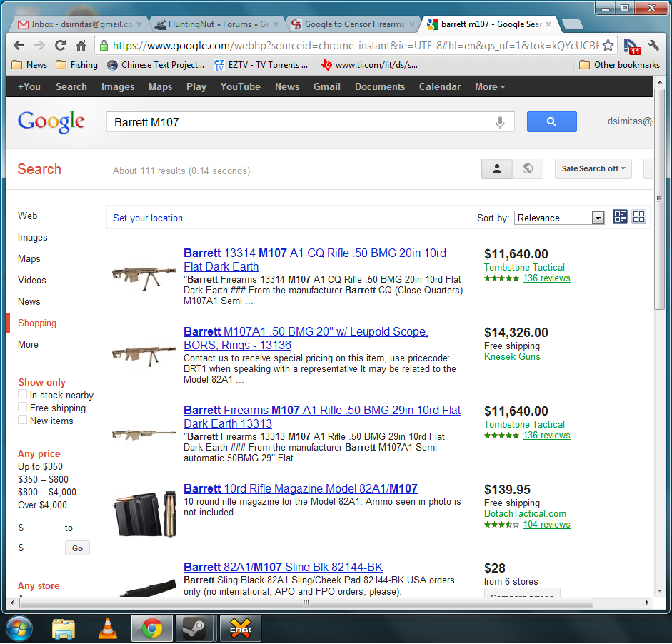
Task: Open the Sort by Relevance dropdown
Action: pos(559,218)
